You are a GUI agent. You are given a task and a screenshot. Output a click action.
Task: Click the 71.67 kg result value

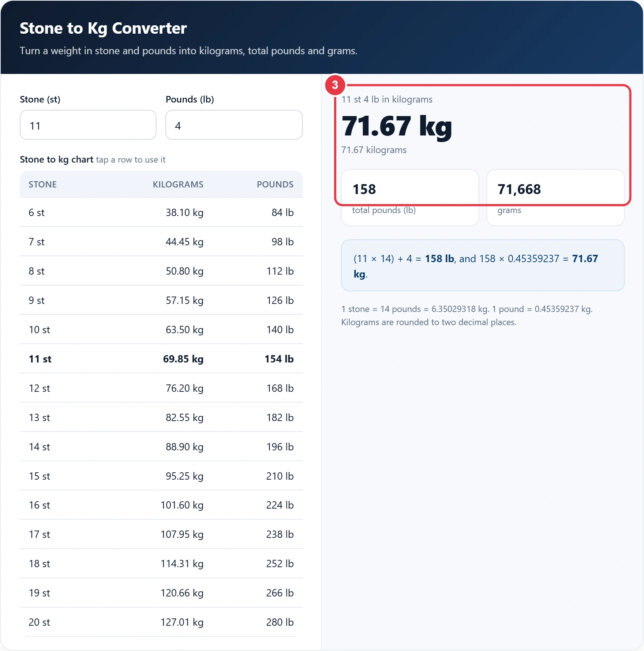click(x=397, y=126)
